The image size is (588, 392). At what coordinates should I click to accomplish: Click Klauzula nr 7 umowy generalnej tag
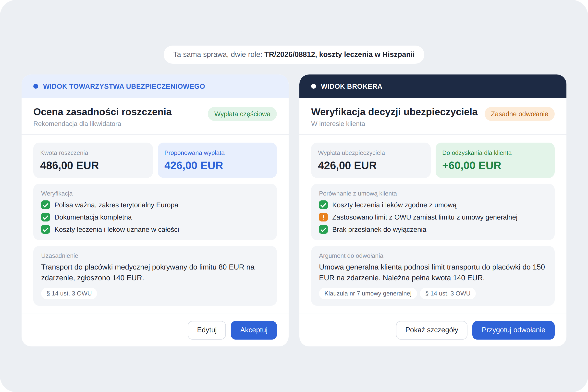tap(368, 294)
